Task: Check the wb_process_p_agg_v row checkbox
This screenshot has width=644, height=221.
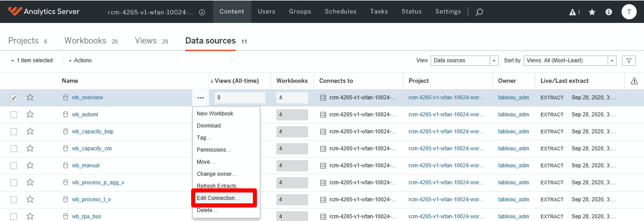Action: click(14, 183)
